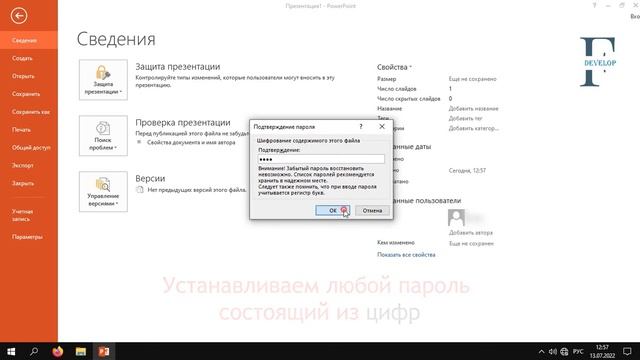Show hidden system tray icons
This screenshot has width=640, height=360.
(541, 351)
